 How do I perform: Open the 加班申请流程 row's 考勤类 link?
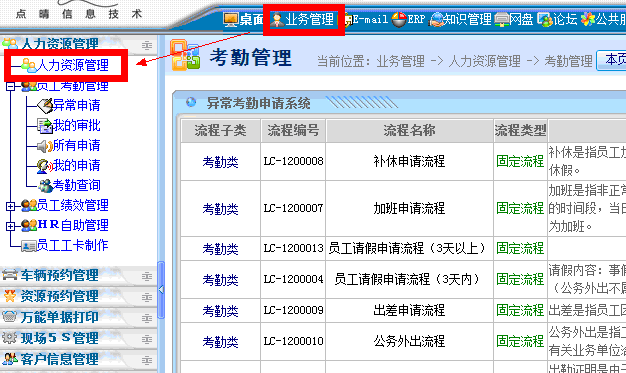[x=220, y=208]
